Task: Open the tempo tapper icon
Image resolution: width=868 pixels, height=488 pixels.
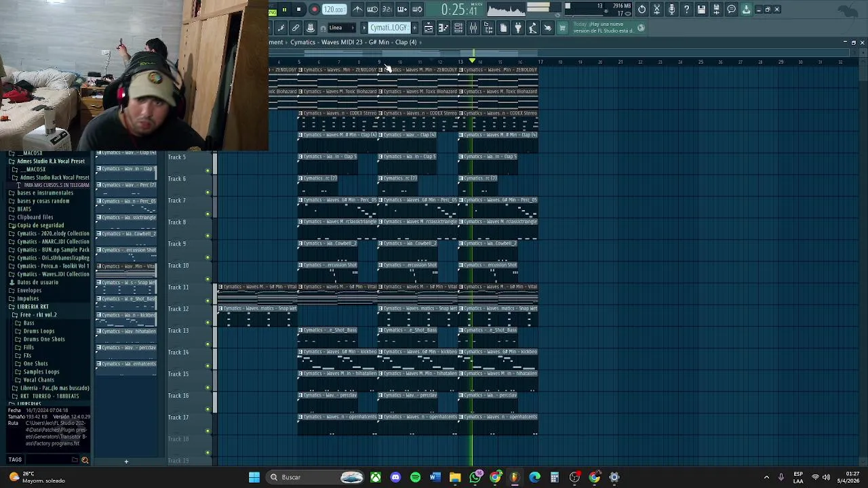Action: click(533, 28)
